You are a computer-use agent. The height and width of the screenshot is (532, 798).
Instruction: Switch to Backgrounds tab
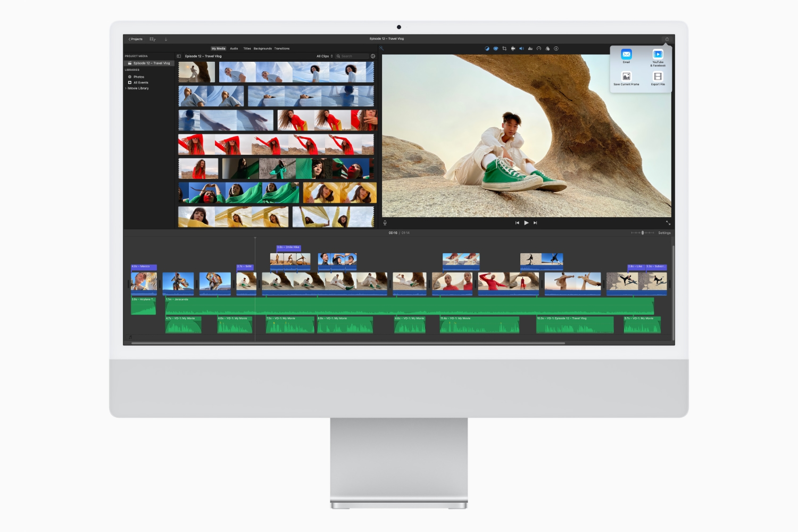point(263,48)
